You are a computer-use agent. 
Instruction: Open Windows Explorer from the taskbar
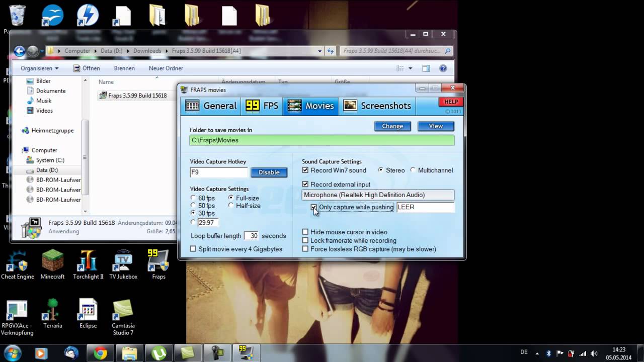click(x=130, y=353)
